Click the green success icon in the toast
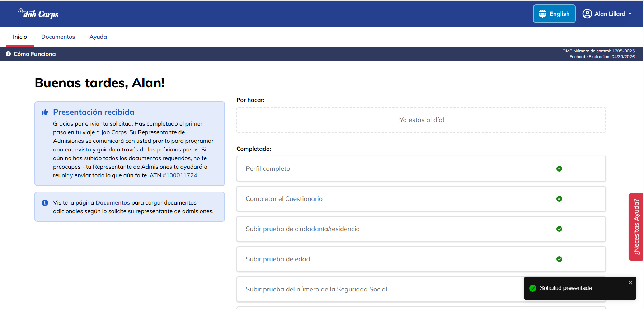 point(533,288)
